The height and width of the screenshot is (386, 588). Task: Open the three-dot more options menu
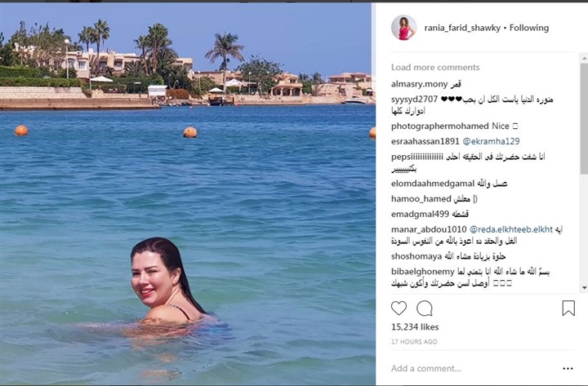(x=568, y=368)
